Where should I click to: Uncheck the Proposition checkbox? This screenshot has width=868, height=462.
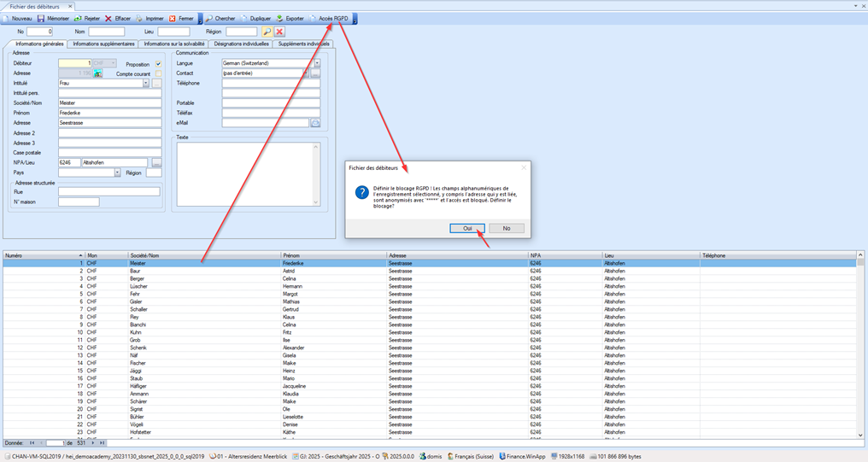[158, 64]
